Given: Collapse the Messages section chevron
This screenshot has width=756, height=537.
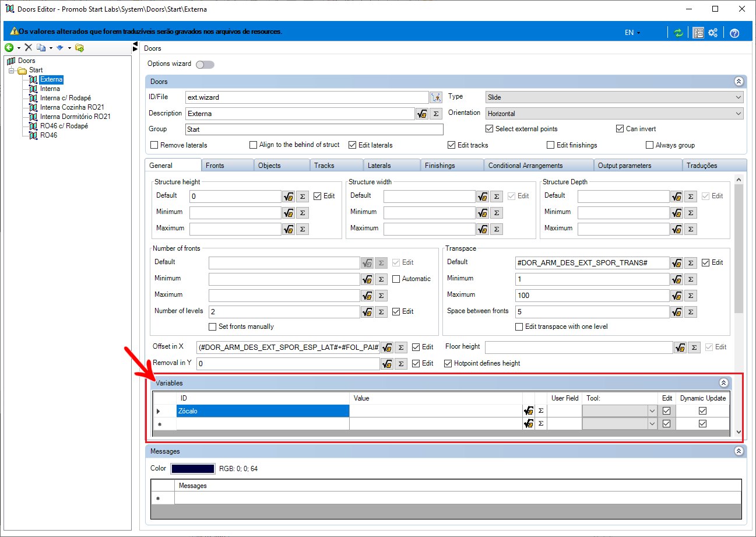Looking at the screenshot, I should [739, 451].
